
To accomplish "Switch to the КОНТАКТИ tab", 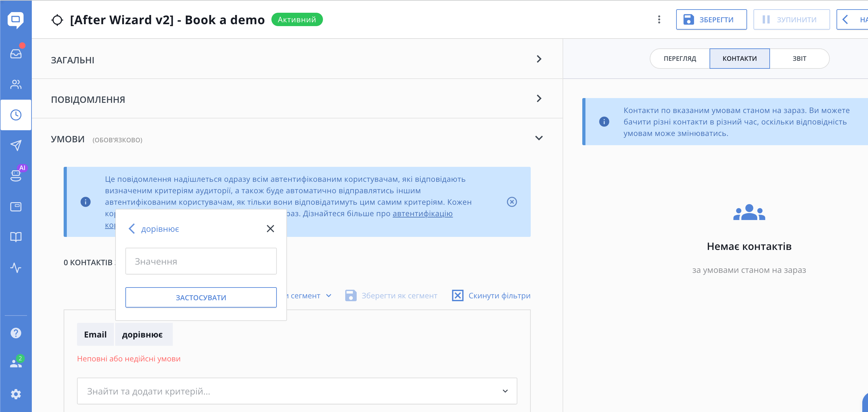I will 739,59.
